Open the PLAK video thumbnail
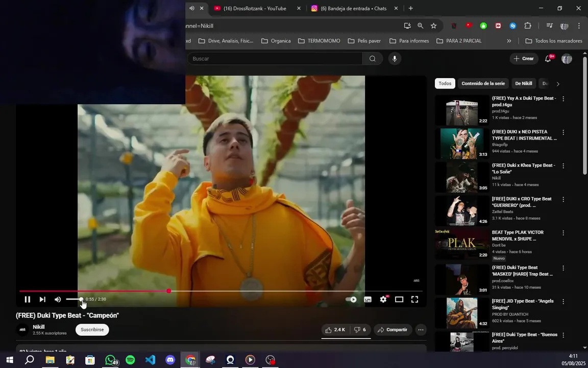Image resolution: width=588 pixels, height=368 pixels. (x=462, y=244)
